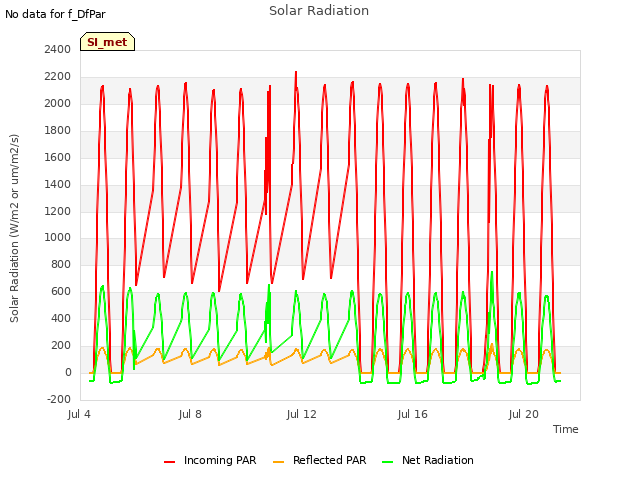Click the 400 y-axis tick label
This screenshot has height=480, width=640.
[x=61, y=318]
